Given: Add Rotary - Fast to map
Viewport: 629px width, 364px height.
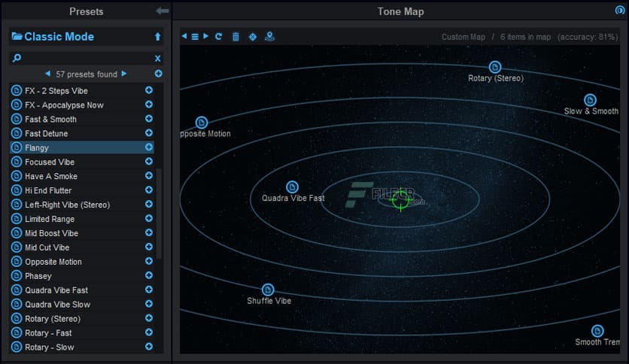Looking at the screenshot, I should pyautogui.click(x=149, y=332).
